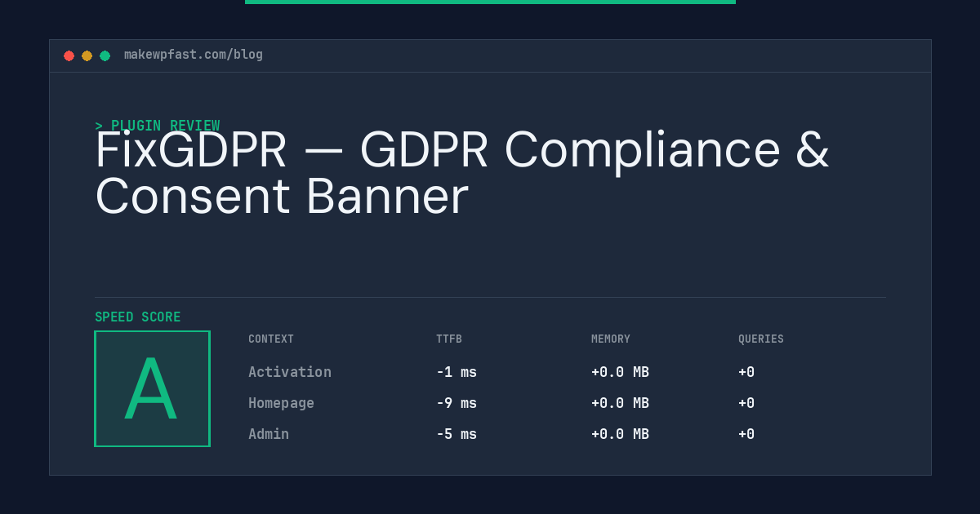This screenshot has width=980, height=514.
Task: Select the Homepage row label
Action: pyautogui.click(x=281, y=403)
